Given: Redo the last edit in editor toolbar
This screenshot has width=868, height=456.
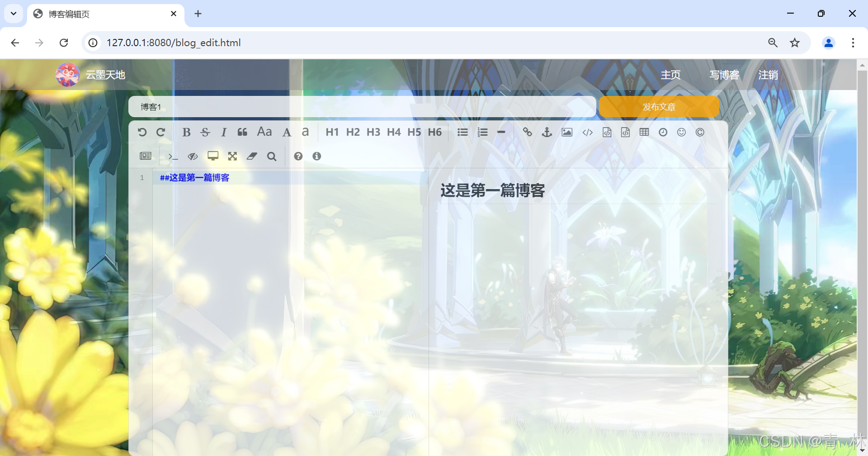Looking at the screenshot, I should (160, 132).
